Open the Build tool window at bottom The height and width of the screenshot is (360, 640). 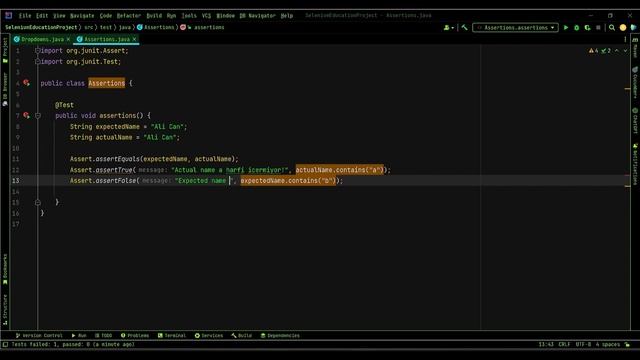pos(242,336)
